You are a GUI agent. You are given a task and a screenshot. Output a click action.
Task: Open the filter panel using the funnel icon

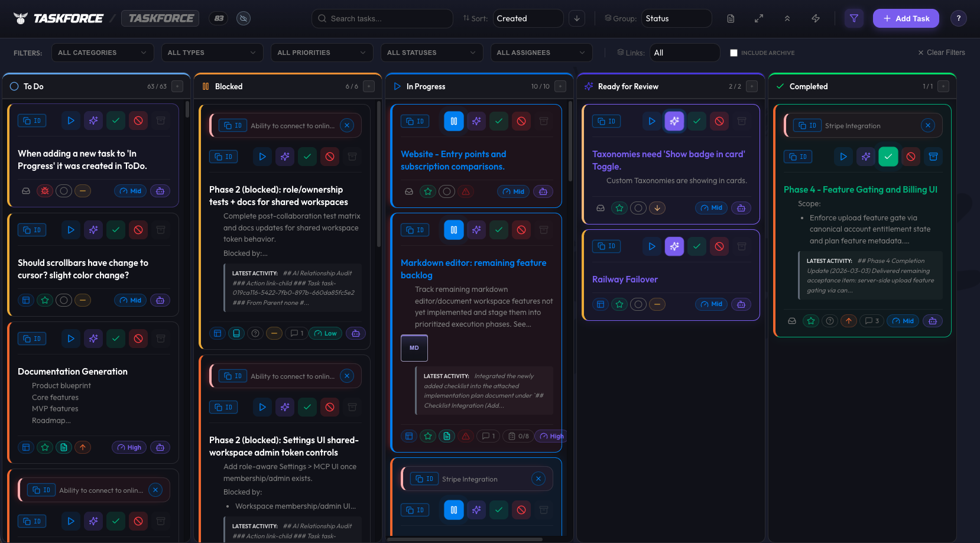(854, 18)
